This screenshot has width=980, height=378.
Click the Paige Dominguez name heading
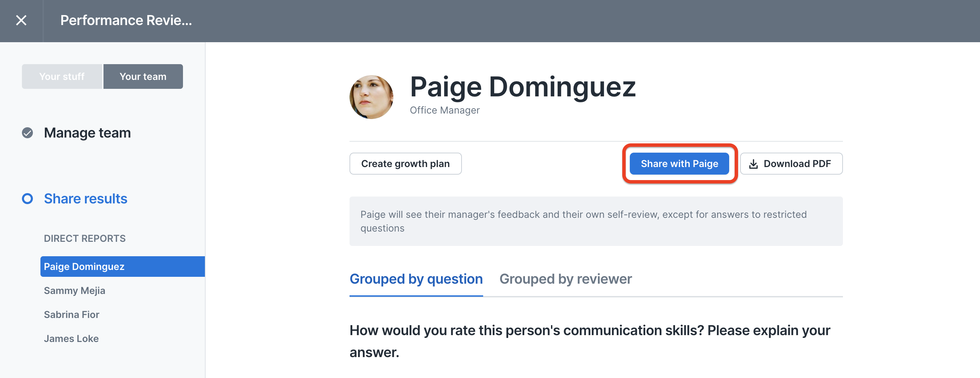(x=523, y=87)
